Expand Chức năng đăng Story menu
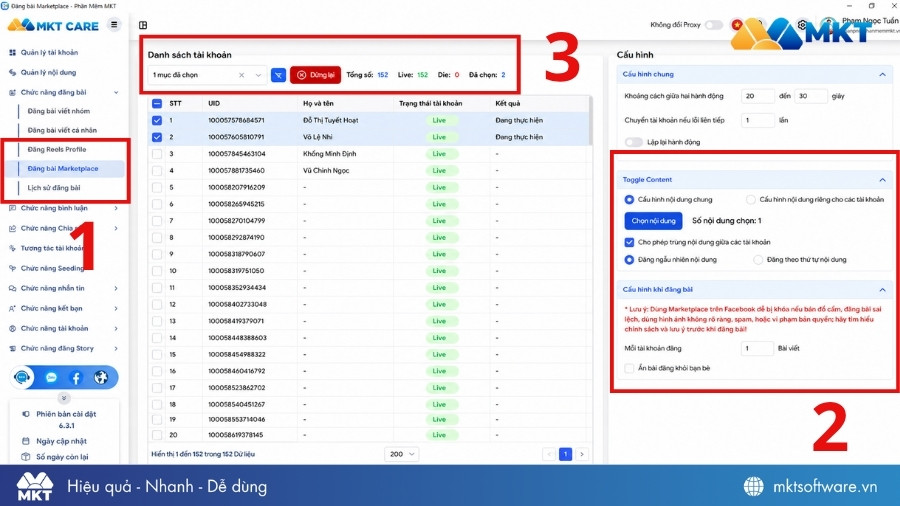This screenshot has width=900, height=506. (116, 349)
